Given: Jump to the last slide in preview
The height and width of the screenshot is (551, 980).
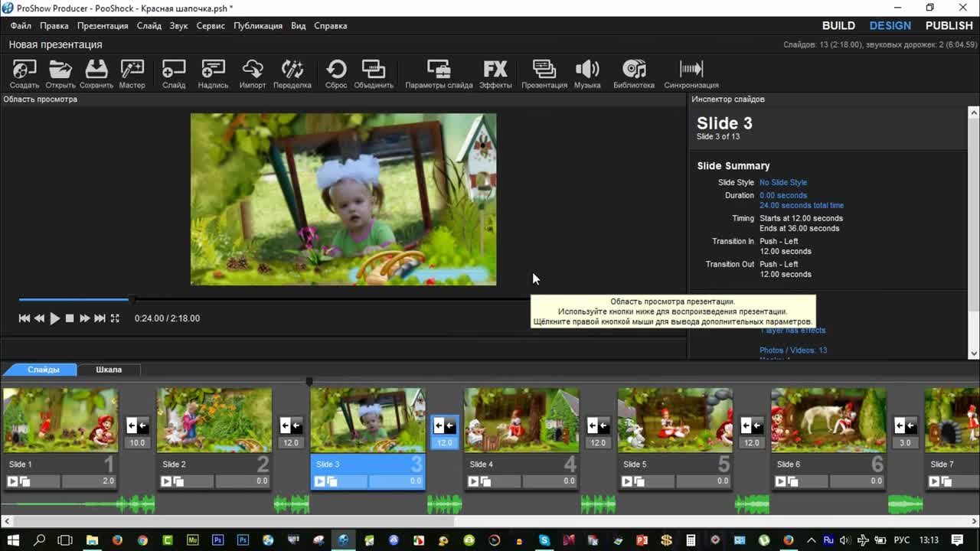Looking at the screenshot, I should (100, 318).
